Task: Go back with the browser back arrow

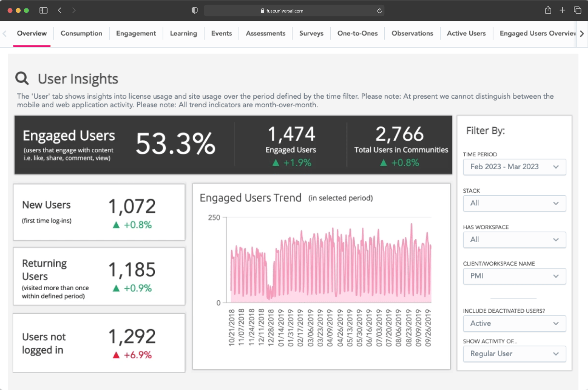Action: [x=59, y=11]
